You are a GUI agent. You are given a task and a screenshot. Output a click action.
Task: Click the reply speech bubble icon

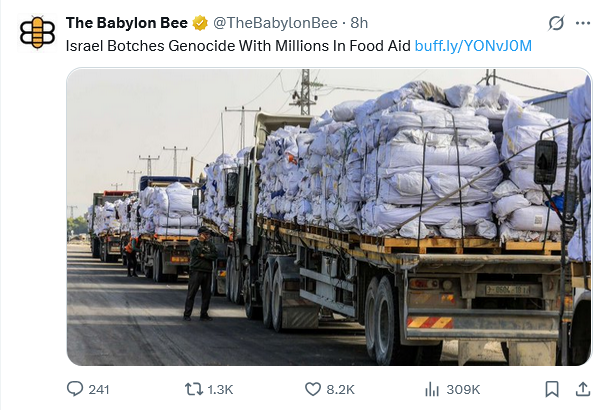pos(75,389)
